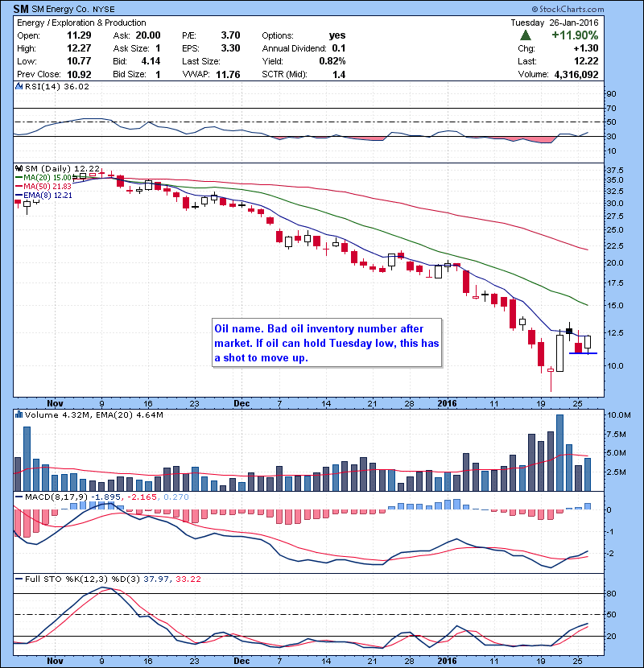This screenshot has height=668, width=644.
Task: Click the Volume bar chart icon
Action: coord(19,414)
